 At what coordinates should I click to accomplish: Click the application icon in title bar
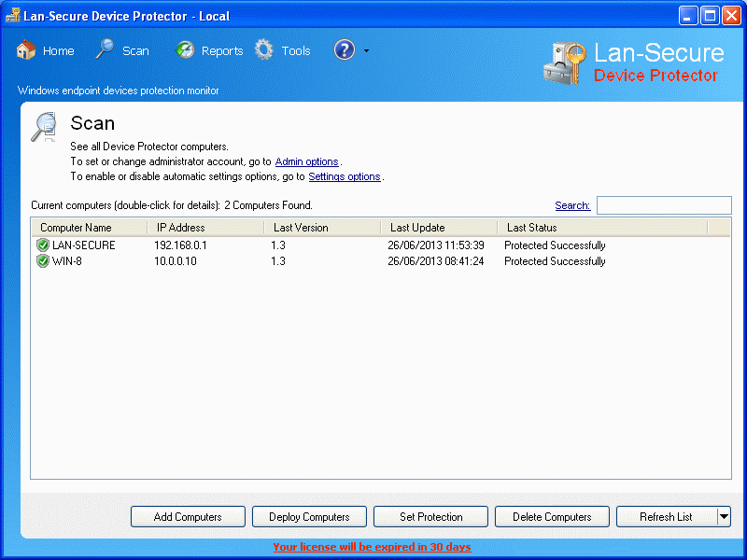click(x=13, y=15)
